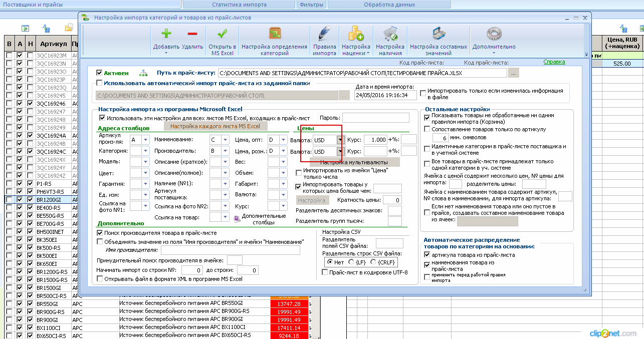Click the red minus Удалить icon

tap(192, 34)
